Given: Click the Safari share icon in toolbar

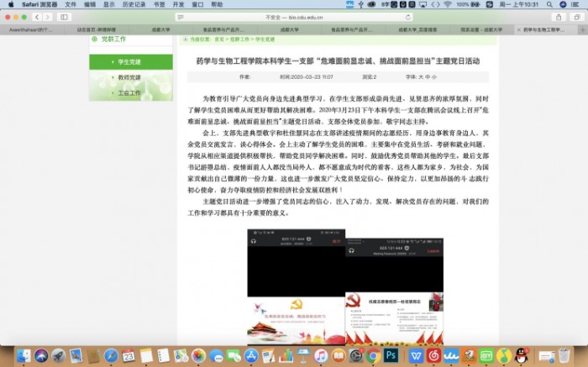Looking at the screenshot, I should click(x=559, y=17).
